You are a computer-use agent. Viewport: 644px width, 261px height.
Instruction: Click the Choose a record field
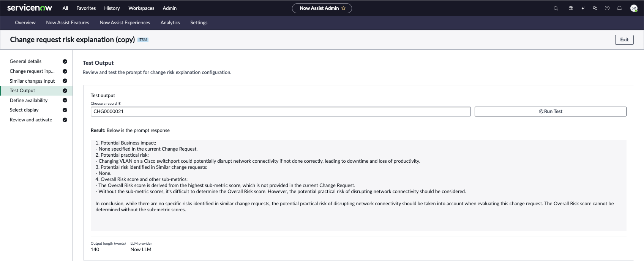pyautogui.click(x=281, y=112)
